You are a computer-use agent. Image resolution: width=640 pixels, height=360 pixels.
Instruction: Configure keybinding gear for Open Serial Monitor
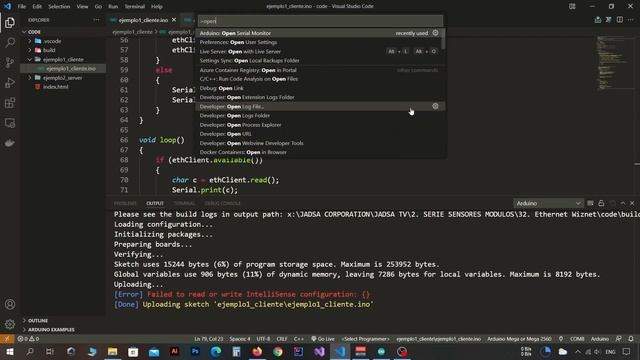coord(435,33)
